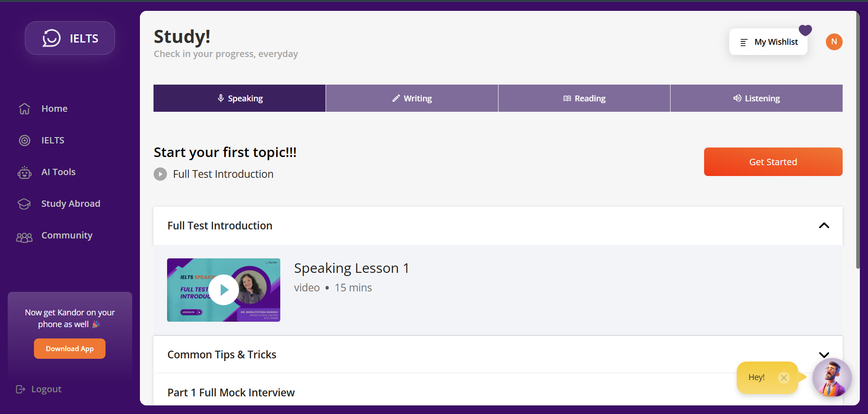This screenshot has width=868, height=414.
Task: Collapse the Full Test Introduction section
Action: [824, 225]
